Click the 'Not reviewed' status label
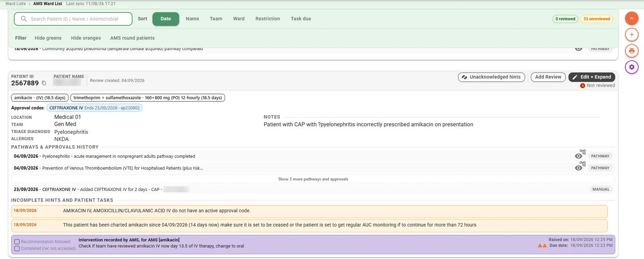The image size is (644, 259). [x=601, y=85]
